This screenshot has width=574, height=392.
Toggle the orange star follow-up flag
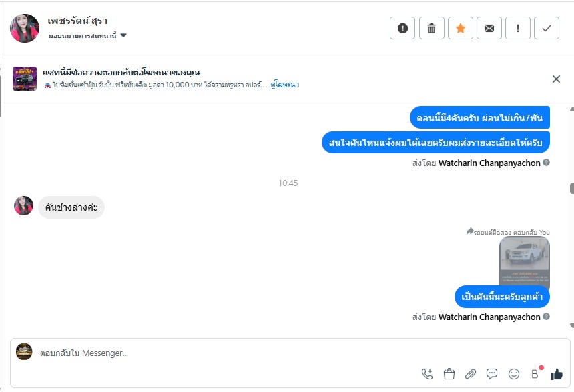(460, 28)
